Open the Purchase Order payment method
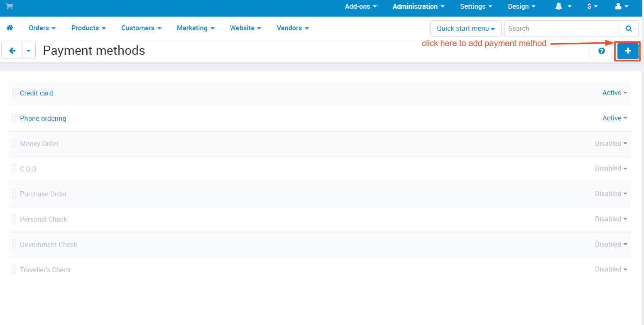The image size is (644, 325). [x=43, y=194]
